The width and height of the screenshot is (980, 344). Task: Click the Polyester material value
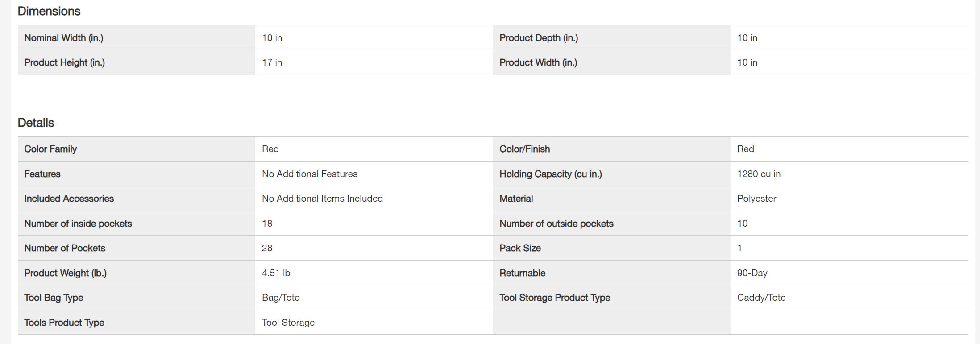(756, 199)
